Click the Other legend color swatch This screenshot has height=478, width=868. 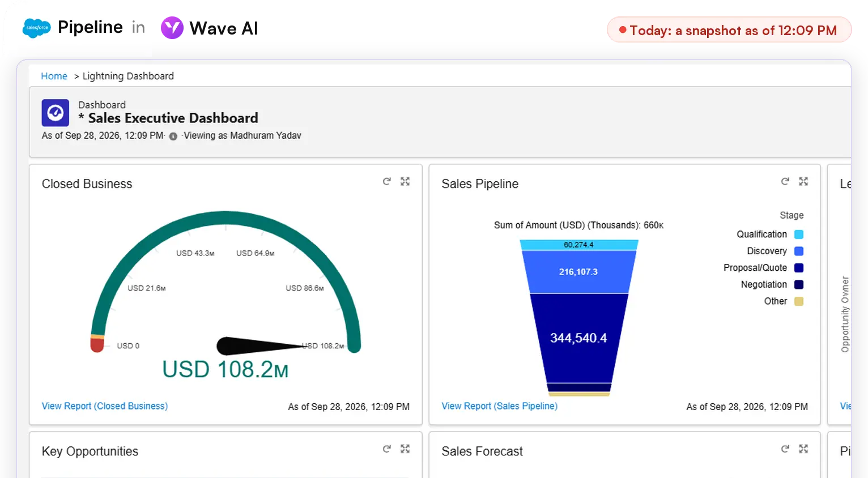tap(799, 301)
